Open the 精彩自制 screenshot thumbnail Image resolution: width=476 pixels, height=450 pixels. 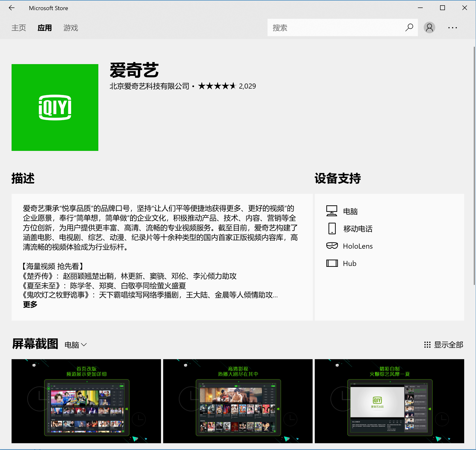[389, 401]
